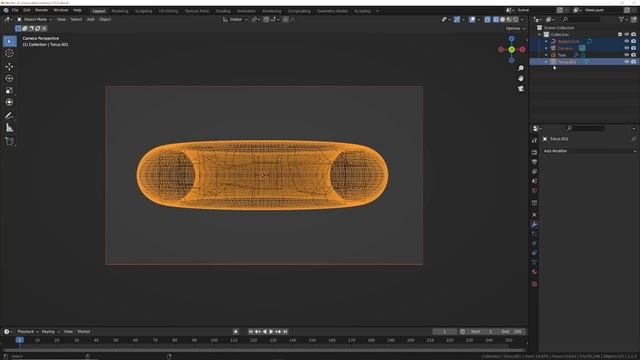Screen dimensions: 640x360
Task: Pick the Annotate pencil tool
Action: (9, 116)
